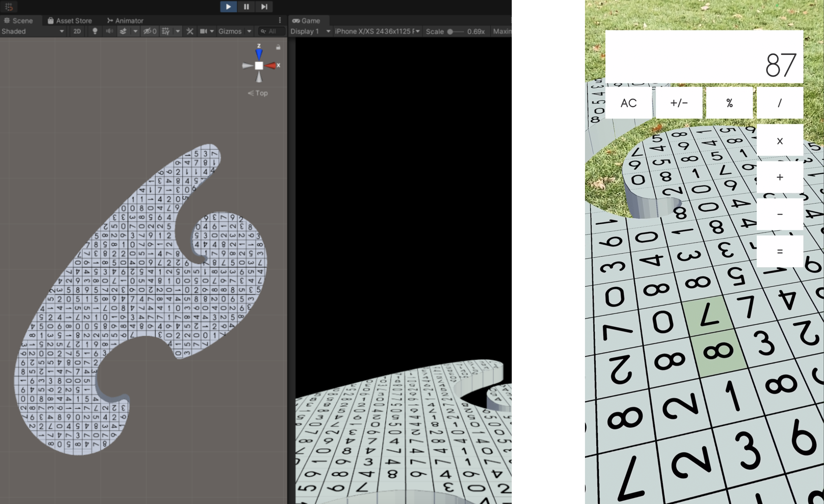Expand the Gizmos dropdown arrow
Image resolution: width=824 pixels, height=504 pixels.
[x=249, y=31]
